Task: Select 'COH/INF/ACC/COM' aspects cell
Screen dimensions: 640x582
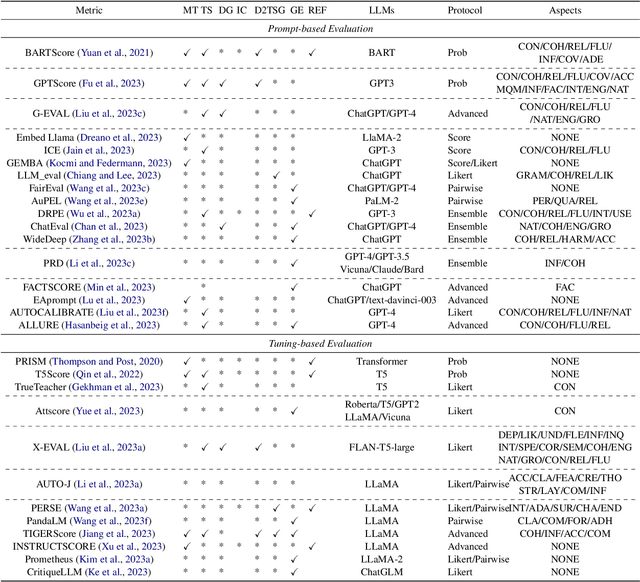Action: click(565, 533)
